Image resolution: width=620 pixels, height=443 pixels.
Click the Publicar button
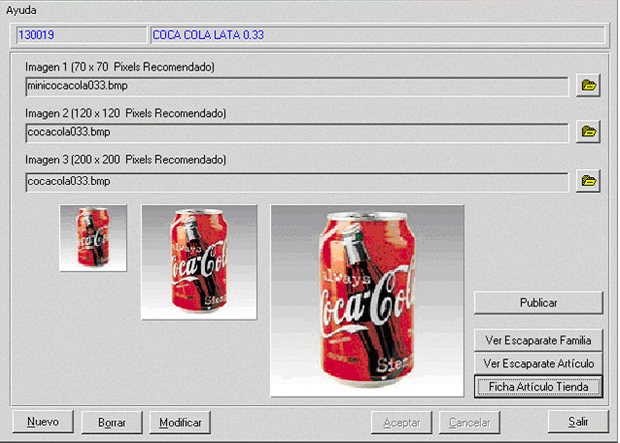[538, 303]
